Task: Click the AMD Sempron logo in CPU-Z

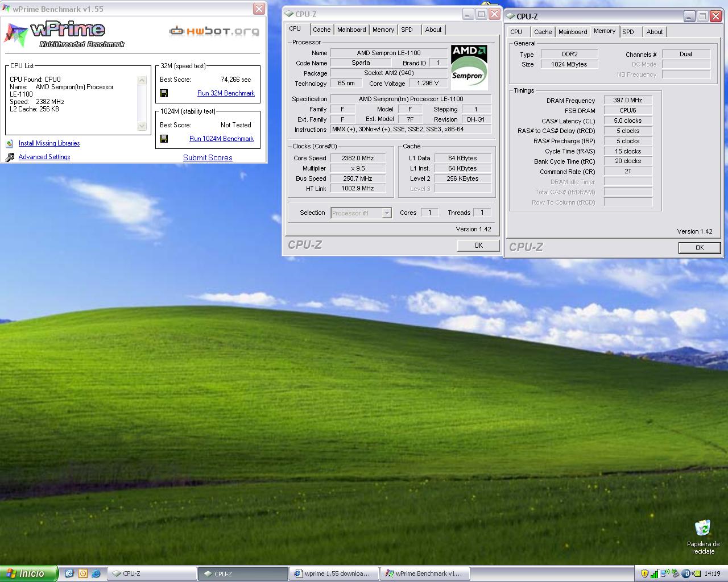Action: [469, 67]
